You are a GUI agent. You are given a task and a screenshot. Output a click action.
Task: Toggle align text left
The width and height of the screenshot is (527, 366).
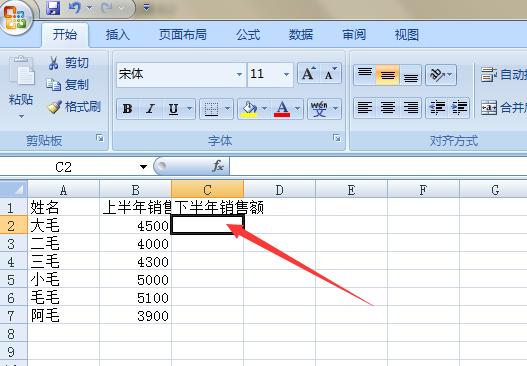click(x=365, y=108)
